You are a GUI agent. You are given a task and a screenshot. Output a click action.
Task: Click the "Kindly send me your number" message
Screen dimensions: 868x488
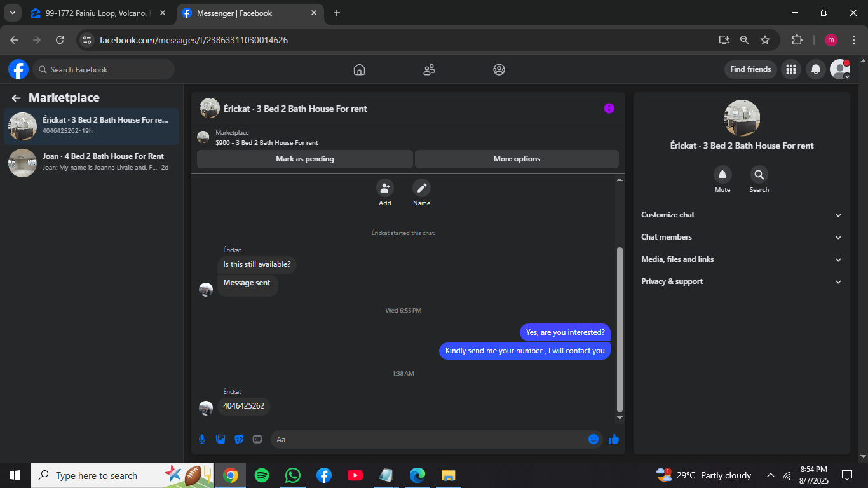tap(525, 351)
